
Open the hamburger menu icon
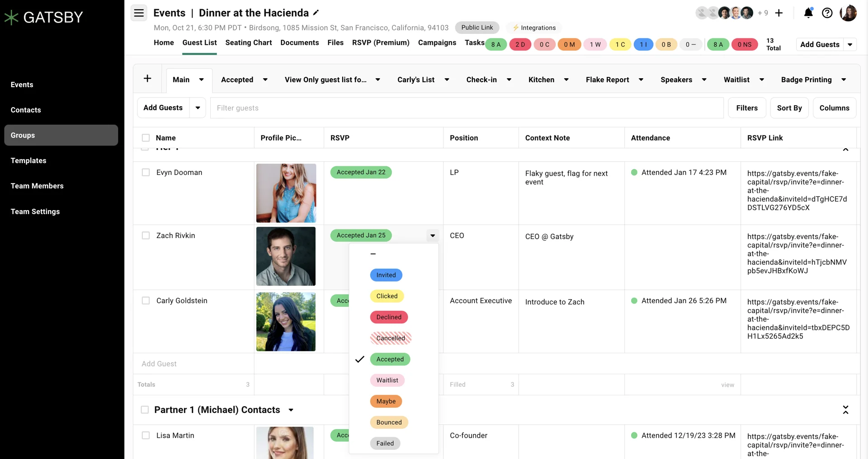[x=139, y=13]
